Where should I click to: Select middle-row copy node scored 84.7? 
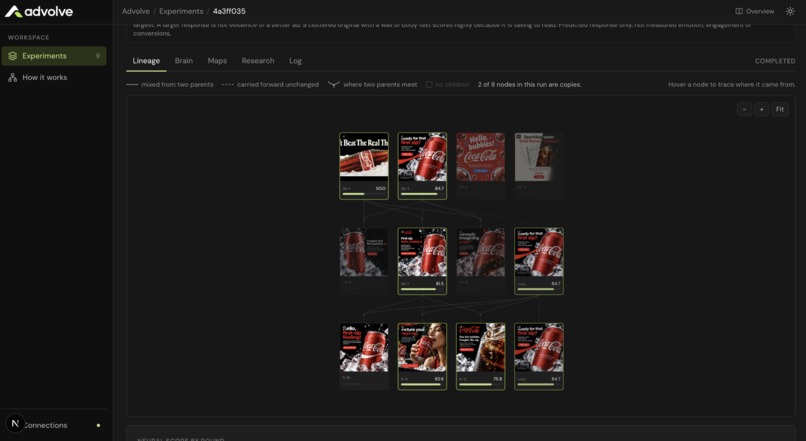pos(539,261)
